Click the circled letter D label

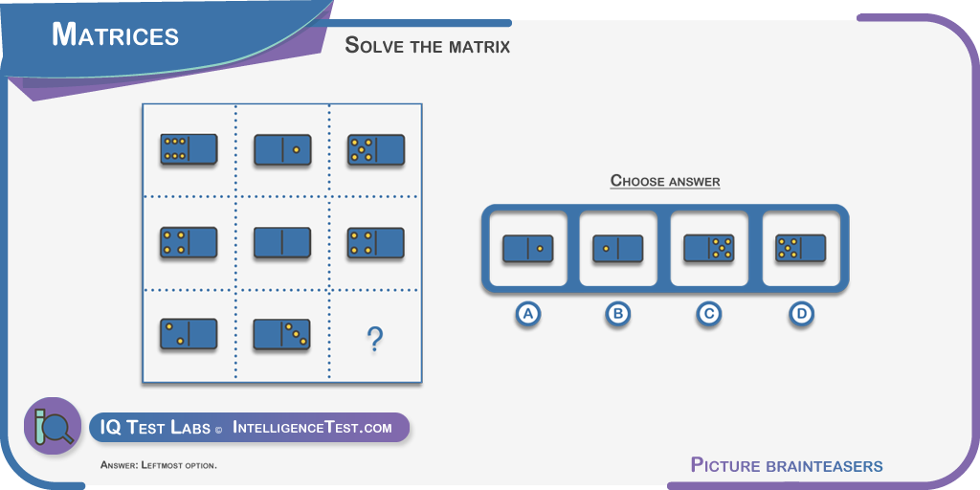coord(800,314)
